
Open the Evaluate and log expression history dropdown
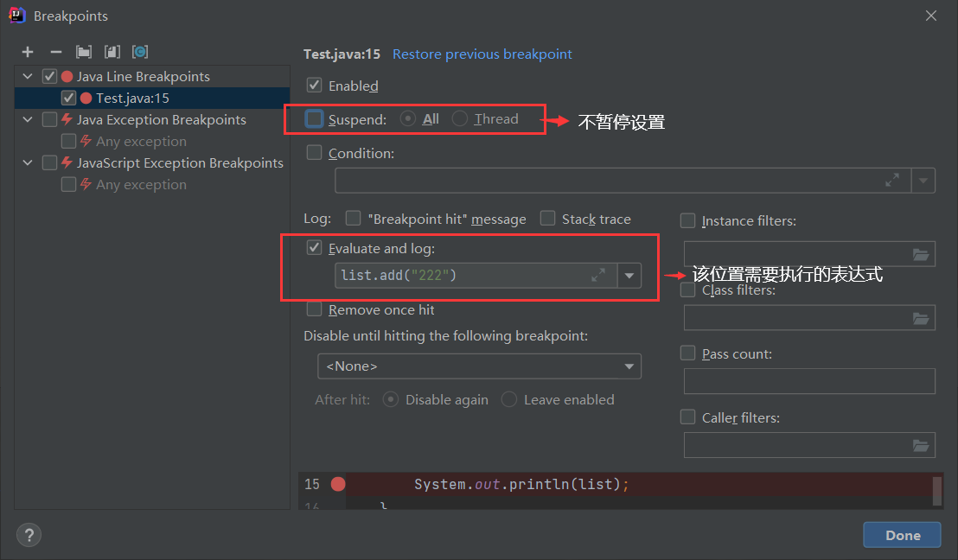coord(629,276)
